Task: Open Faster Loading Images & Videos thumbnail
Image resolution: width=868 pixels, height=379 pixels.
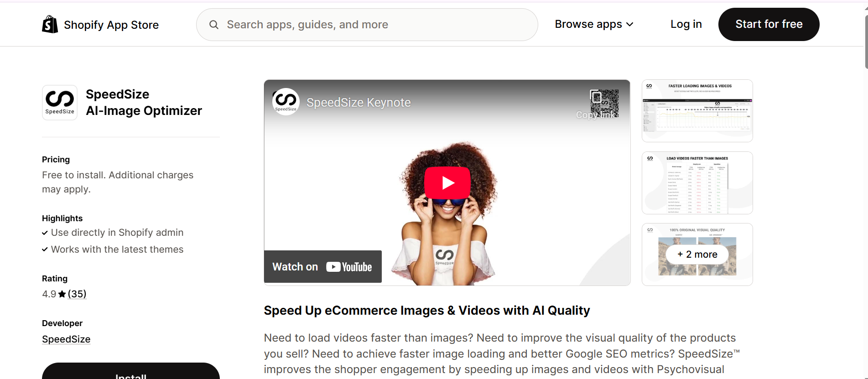Action: 697,111
